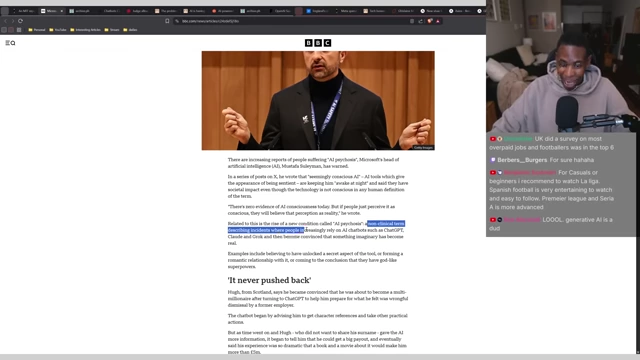
Task: Open the Personal bookmarks folder
Action: coord(37,30)
